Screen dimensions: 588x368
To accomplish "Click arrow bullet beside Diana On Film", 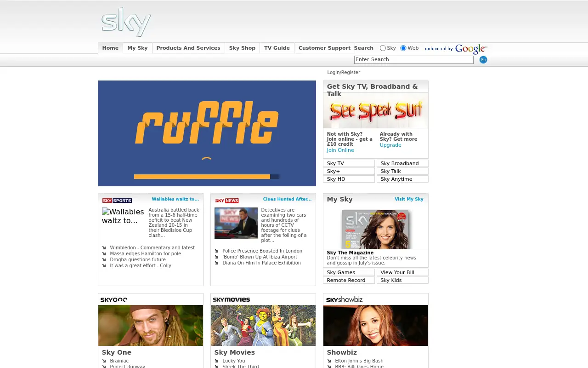I will point(217,263).
